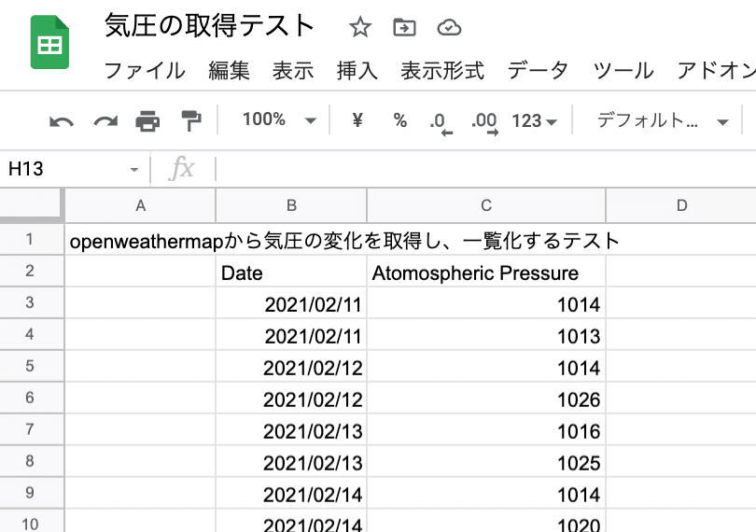Click pressure value 1014 in row 5

tap(486, 367)
